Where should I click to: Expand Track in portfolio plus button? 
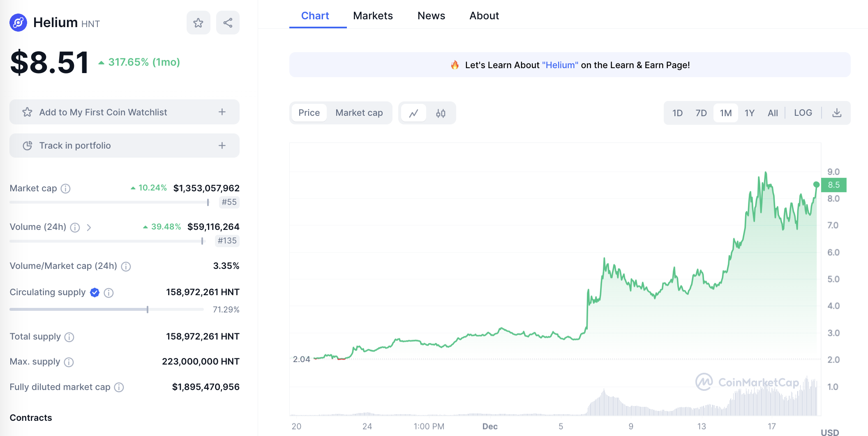click(x=222, y=145)
